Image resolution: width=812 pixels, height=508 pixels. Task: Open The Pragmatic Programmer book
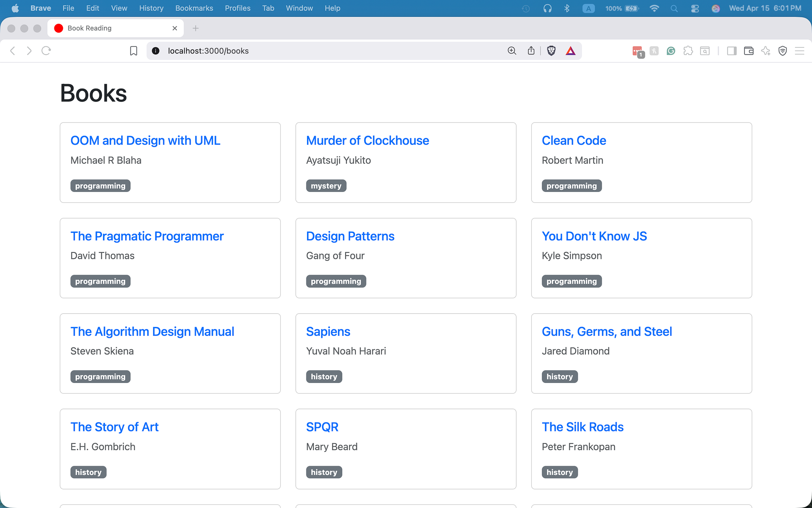[147, 236]
